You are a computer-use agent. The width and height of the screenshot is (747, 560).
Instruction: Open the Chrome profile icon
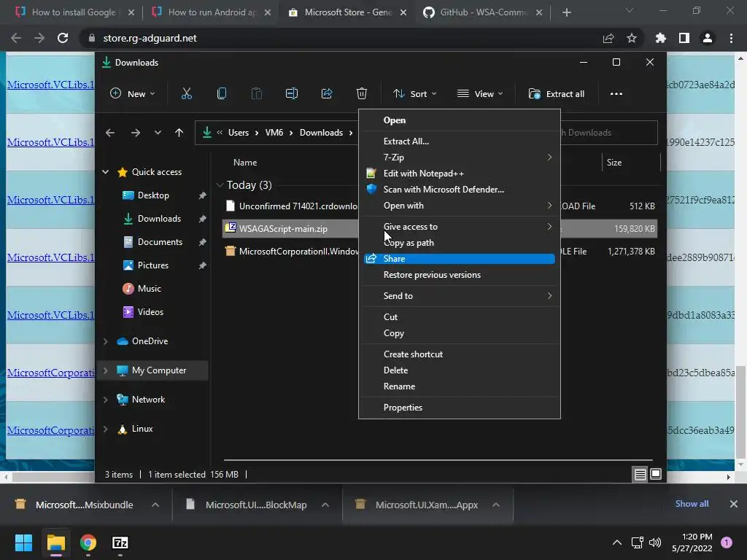coord(708,38)
